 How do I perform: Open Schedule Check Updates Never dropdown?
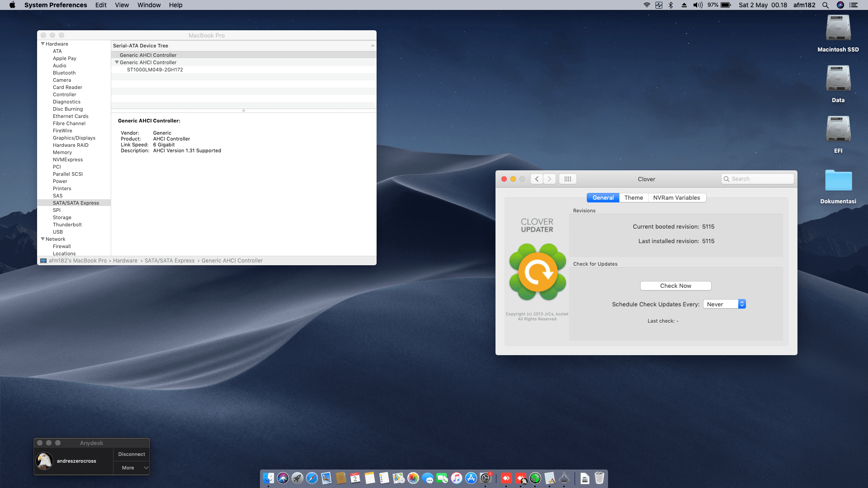pos(724,304)
